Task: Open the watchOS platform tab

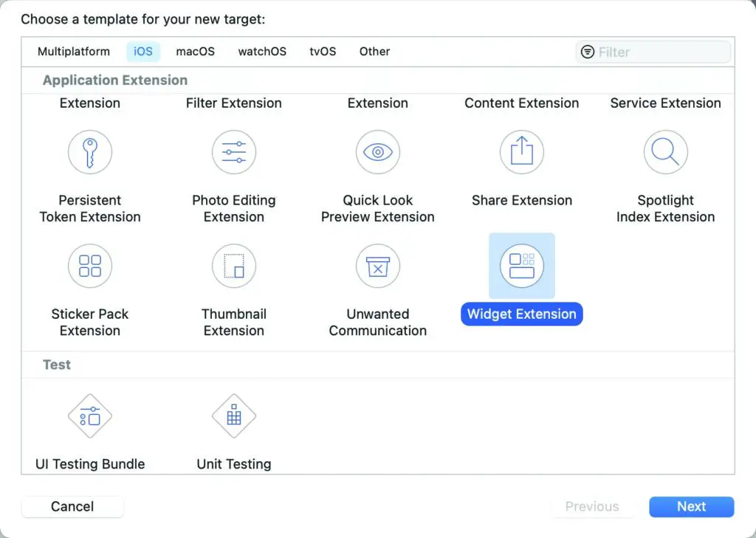Action: (x=262, y=52)
